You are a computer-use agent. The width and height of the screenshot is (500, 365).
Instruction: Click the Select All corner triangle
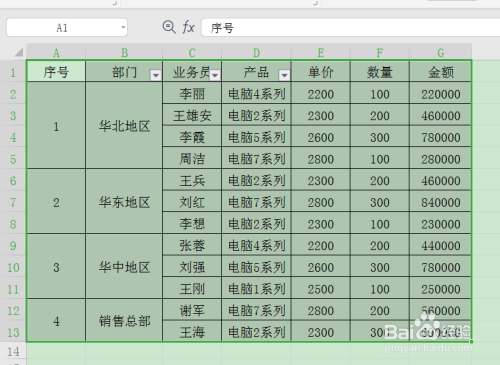(x=19, y=52)
